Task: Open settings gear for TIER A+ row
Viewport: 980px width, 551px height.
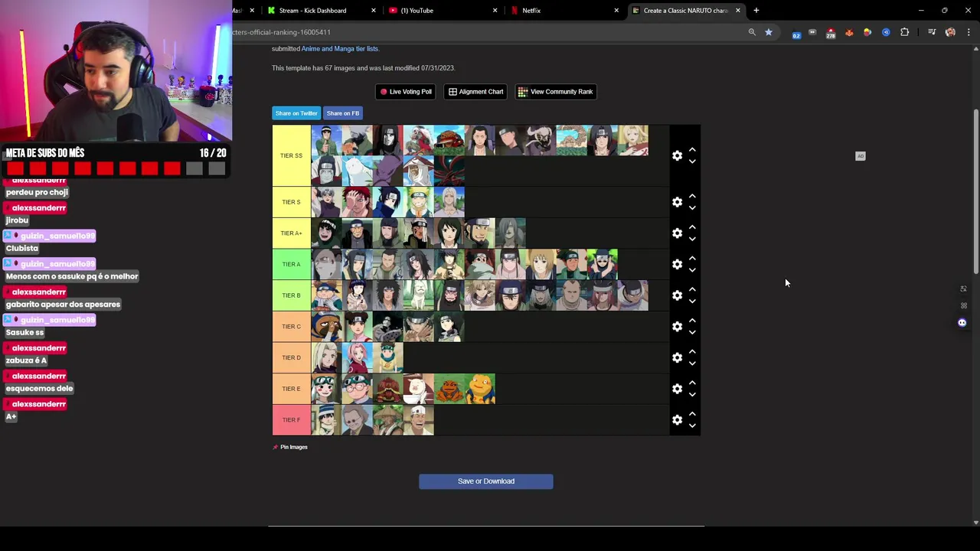Action: point(677,233)
